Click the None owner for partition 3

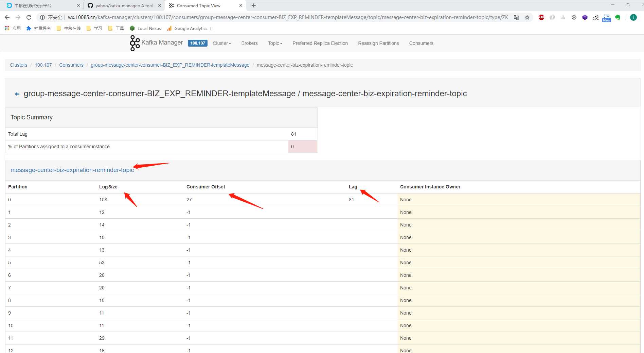(x=406, y=237)
